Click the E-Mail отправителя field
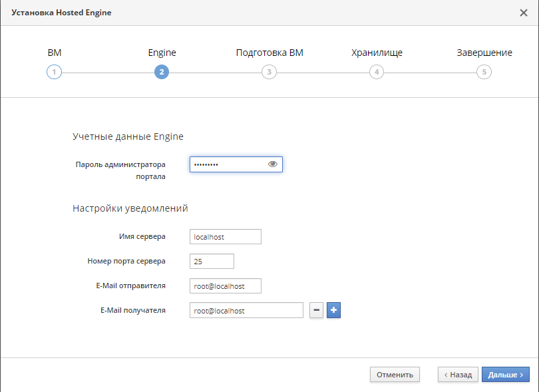This screenshot has height=392, width=539. click(226, 286)
